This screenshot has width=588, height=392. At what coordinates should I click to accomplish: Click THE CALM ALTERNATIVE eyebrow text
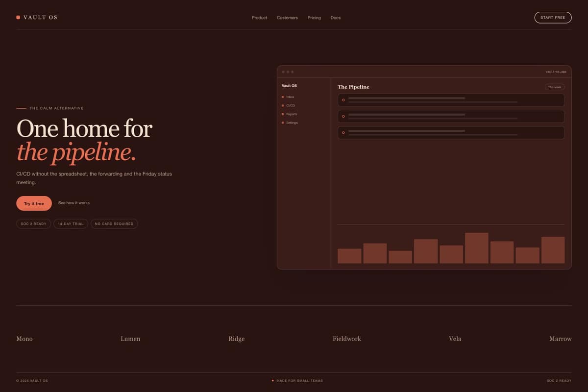coord(56,108)
